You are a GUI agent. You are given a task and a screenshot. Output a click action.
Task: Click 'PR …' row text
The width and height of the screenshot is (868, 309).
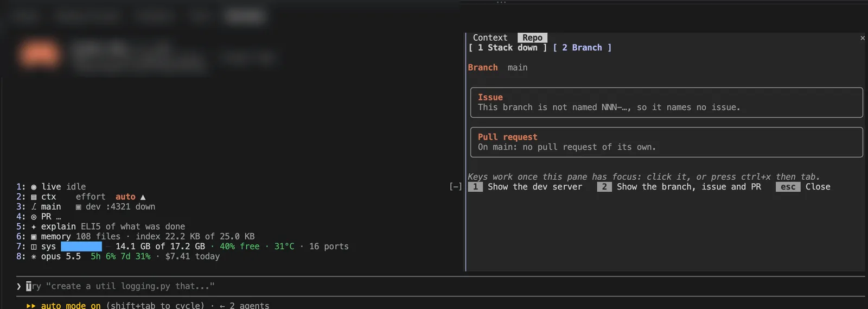coord(51,217)
